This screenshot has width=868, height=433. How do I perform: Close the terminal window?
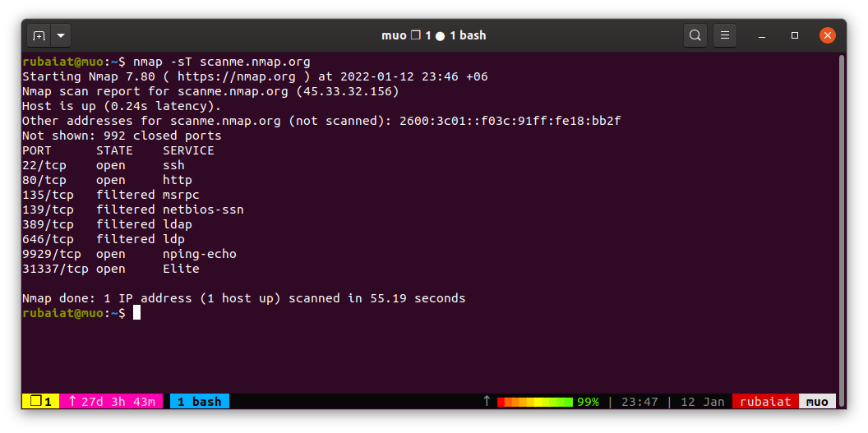828,36
